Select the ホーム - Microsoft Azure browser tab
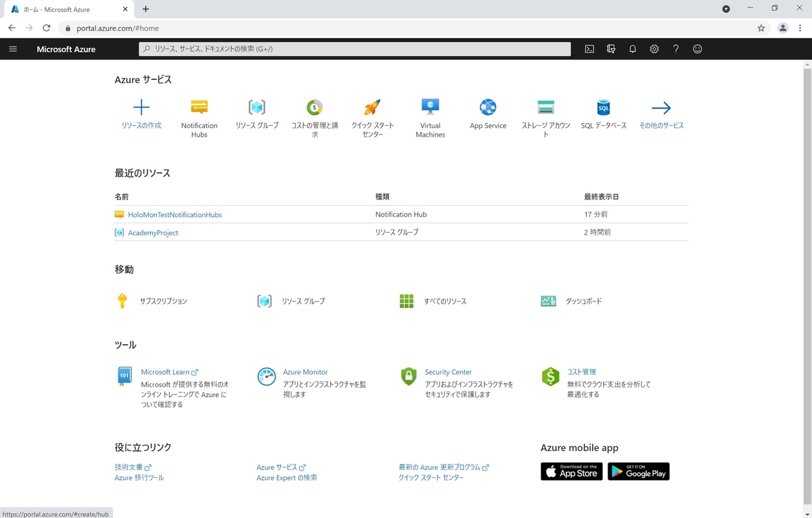This screenshot has height=518, width=812. (70, 9)
